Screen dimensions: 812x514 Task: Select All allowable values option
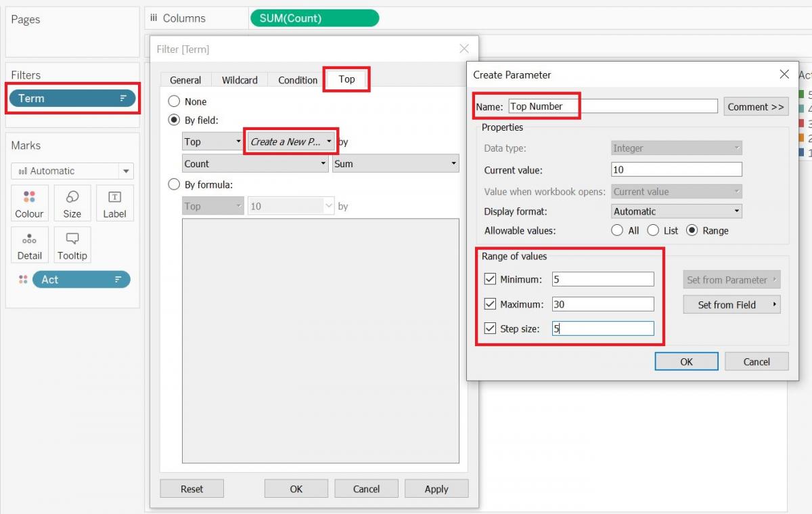click(x=617, y=230)
